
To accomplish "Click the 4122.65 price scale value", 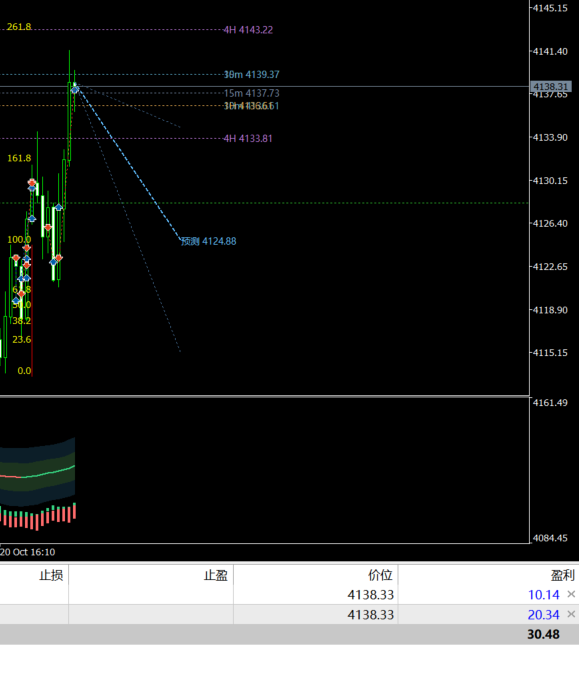I will [550, 267].
